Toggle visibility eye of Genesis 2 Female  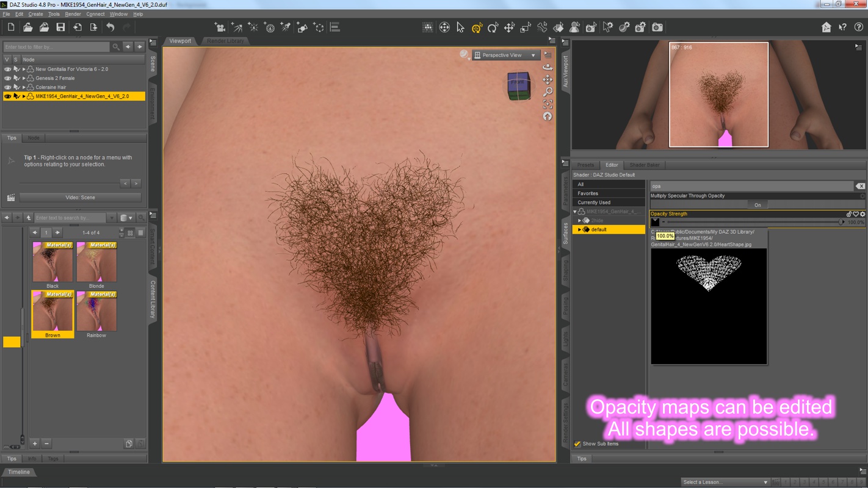click(x=7, y=78)
